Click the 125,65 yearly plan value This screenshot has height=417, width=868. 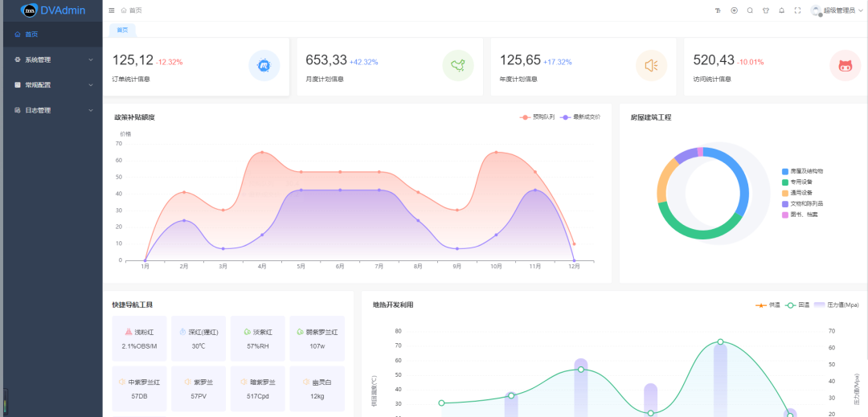(x=520, y=60)
